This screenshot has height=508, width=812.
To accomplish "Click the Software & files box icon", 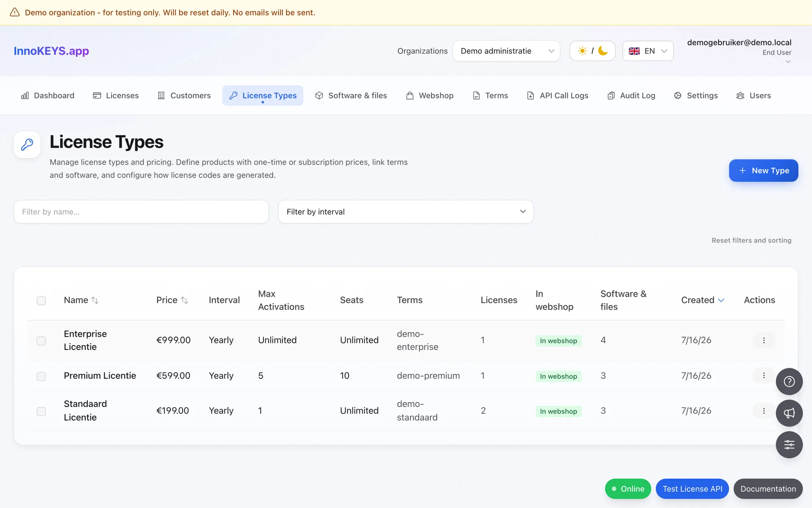I will [x=319, y=96].
